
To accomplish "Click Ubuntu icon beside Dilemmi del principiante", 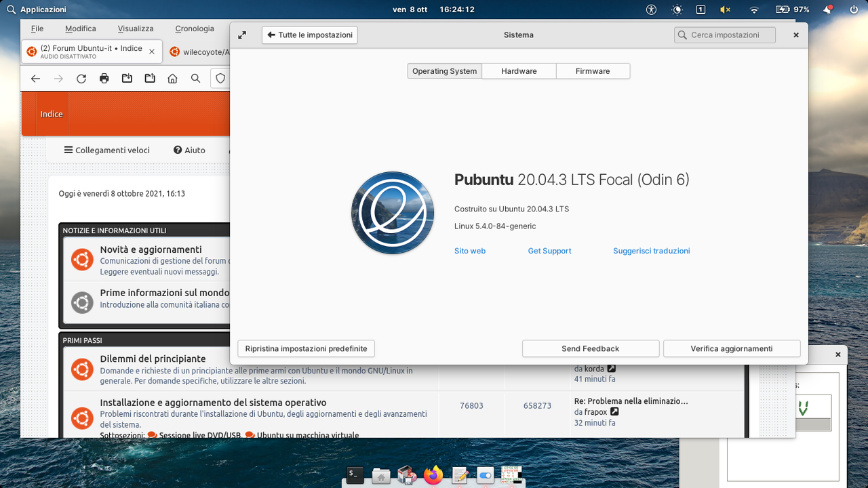I will click(x=82, y=369).
